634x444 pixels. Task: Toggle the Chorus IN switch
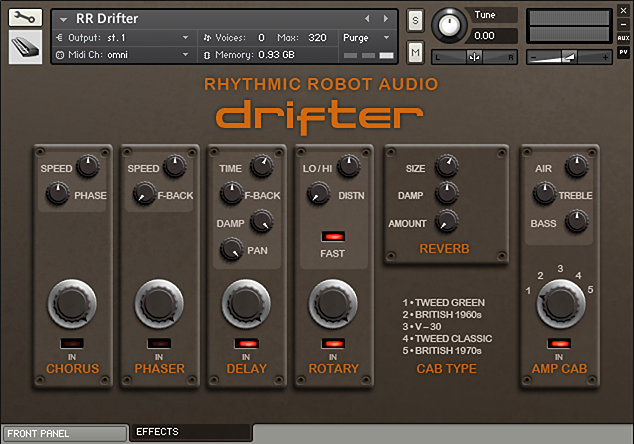[72, 344]
